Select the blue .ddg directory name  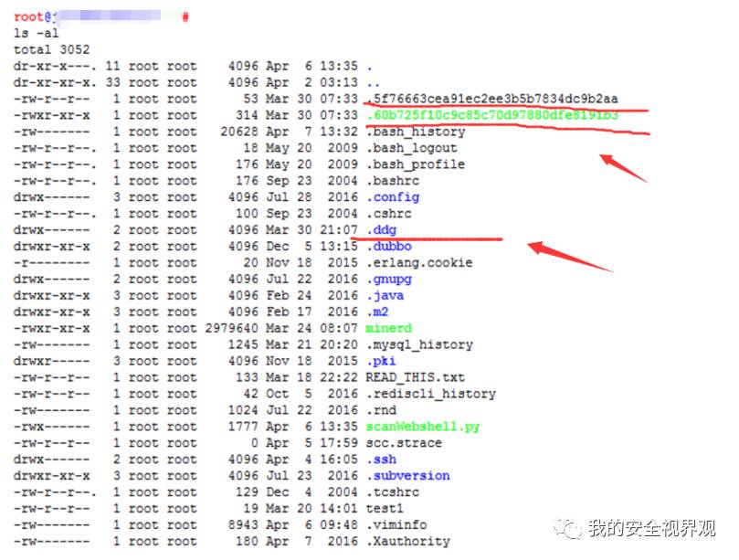coord(381,230)
